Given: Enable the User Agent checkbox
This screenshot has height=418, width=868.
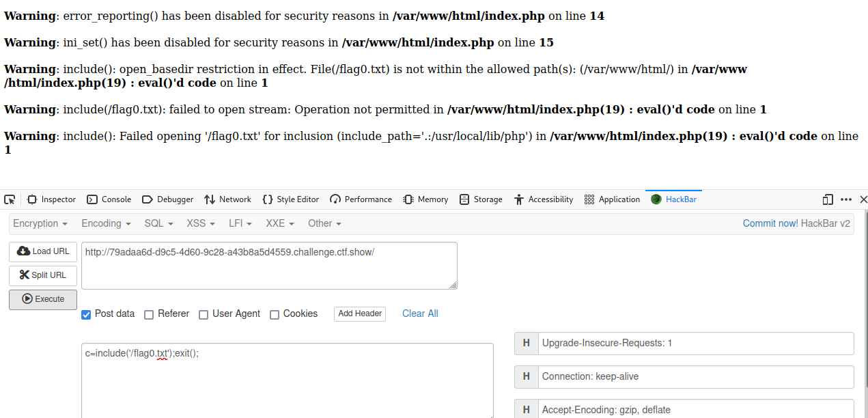Looking at the screenshot, I should [204, 315].
